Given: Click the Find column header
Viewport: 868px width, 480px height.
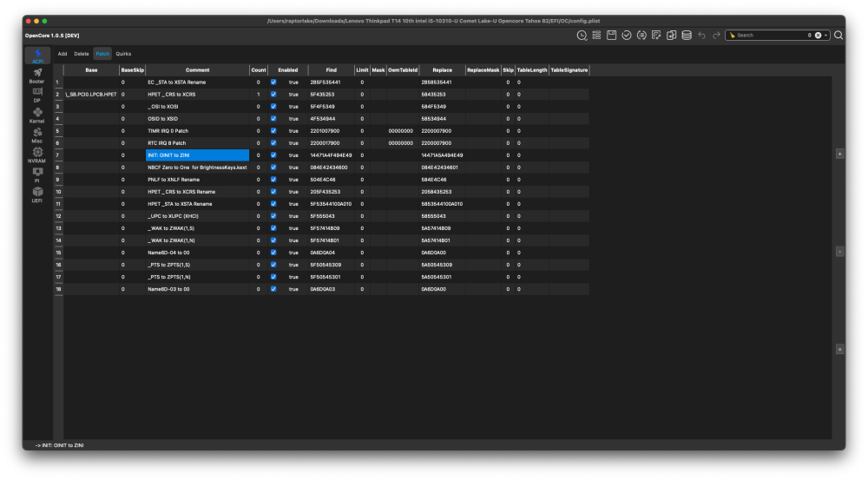Looking at the screenshot, I should (331, 70).
